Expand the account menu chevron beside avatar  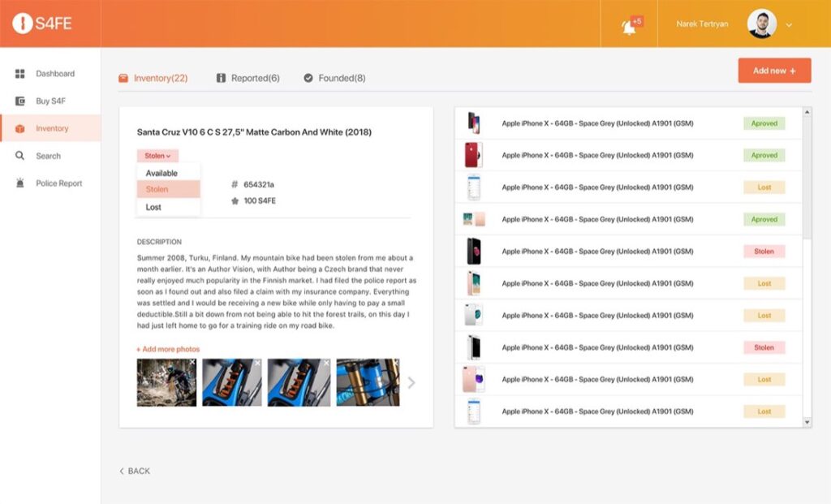click(789, 25)
